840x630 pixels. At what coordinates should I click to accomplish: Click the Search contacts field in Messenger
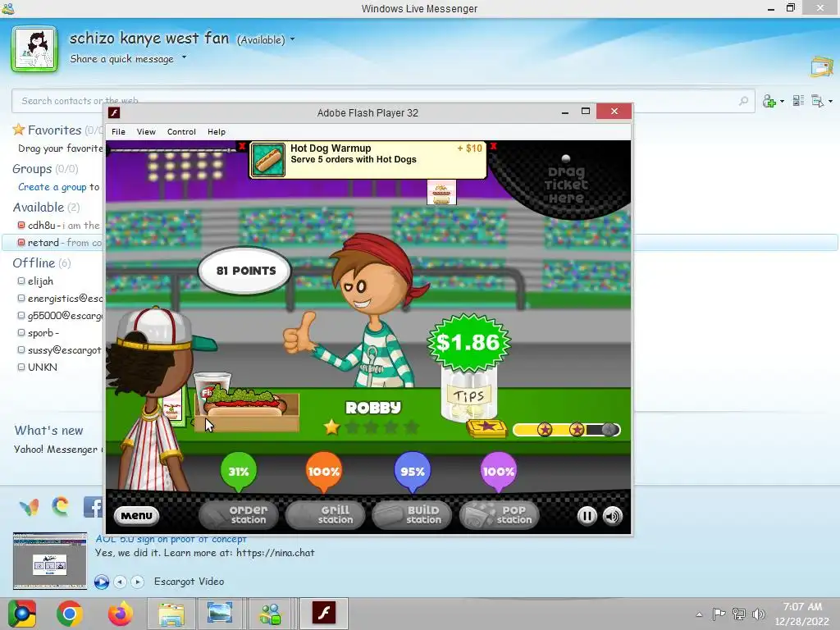(383, 101)
